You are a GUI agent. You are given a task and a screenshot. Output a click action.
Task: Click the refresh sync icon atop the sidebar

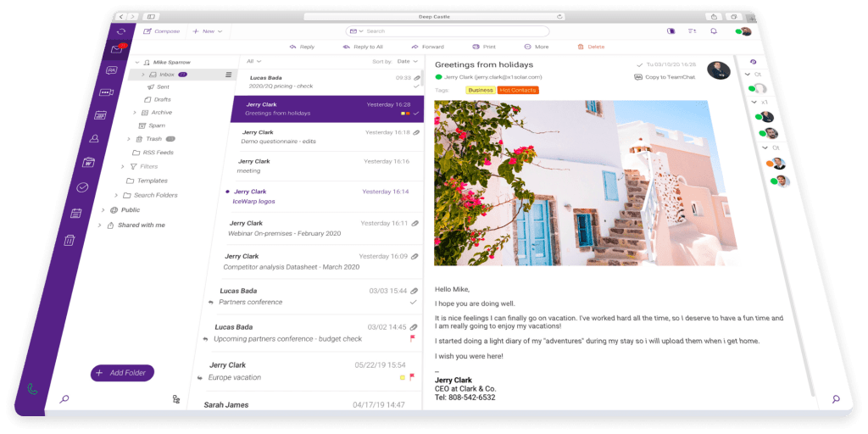click(121, 31)
